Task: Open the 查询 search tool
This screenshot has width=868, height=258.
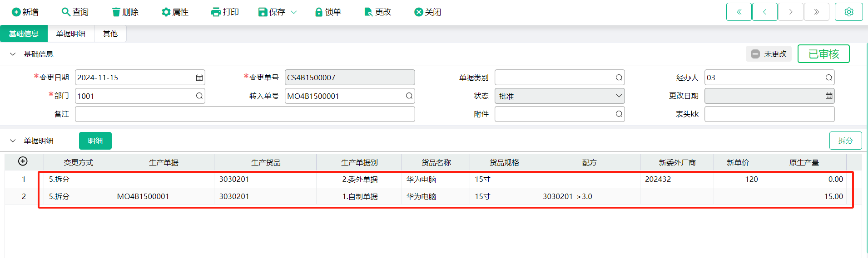Action: pyautogui.click(x=66, y=12)
